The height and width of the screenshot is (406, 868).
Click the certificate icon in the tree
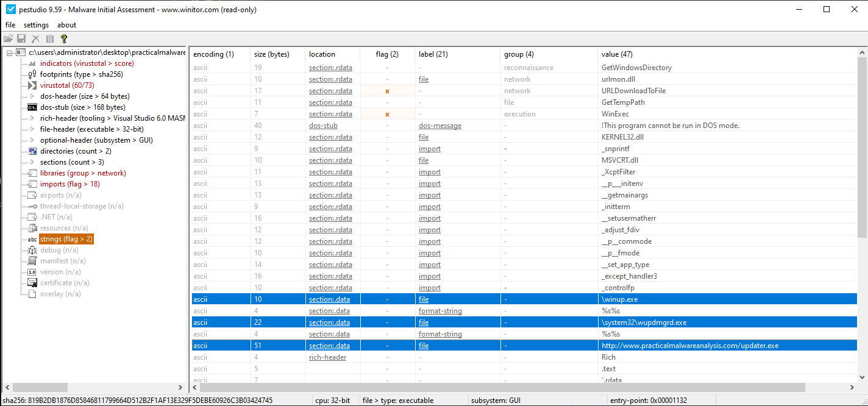pos(32,283)
